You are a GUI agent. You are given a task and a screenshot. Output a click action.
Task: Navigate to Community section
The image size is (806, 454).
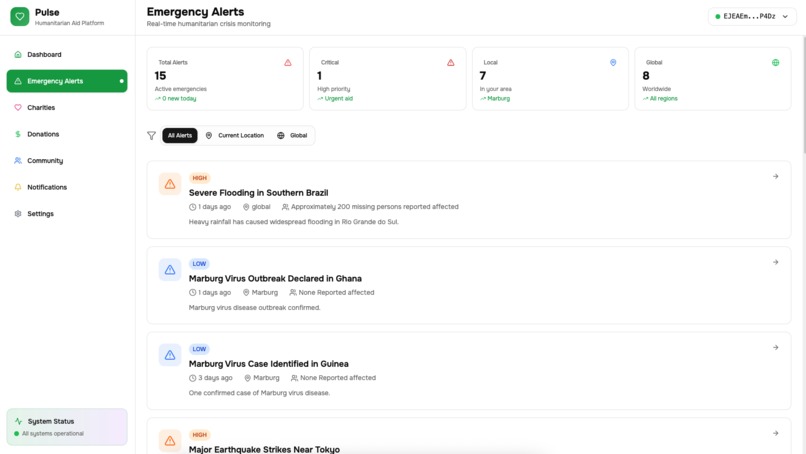(x=67, y=160)
